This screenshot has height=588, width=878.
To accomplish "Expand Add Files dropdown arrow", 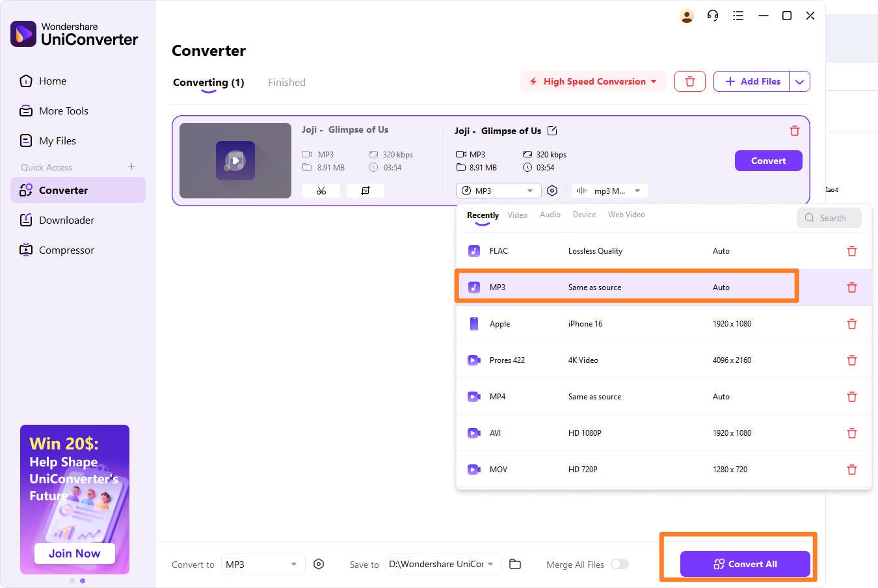I will click(799, 81).
